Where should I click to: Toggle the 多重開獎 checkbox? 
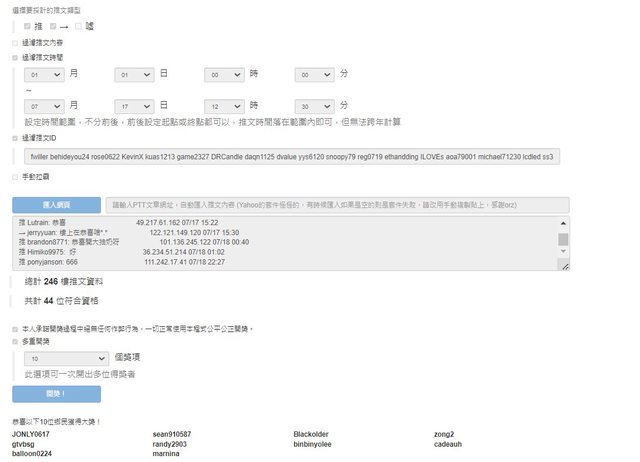15,341
